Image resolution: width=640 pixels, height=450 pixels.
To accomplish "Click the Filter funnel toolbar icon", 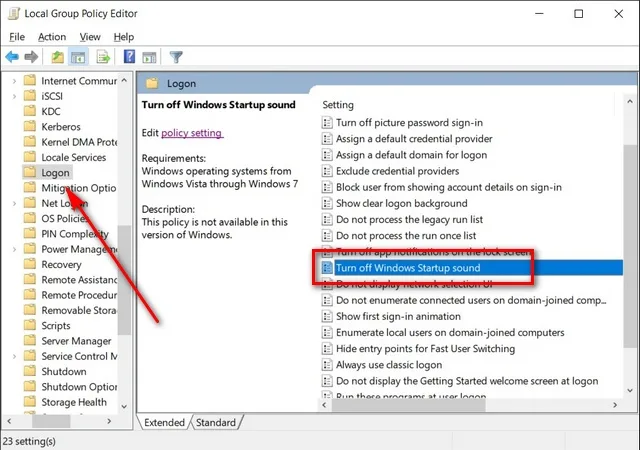I will click(176, 57).
